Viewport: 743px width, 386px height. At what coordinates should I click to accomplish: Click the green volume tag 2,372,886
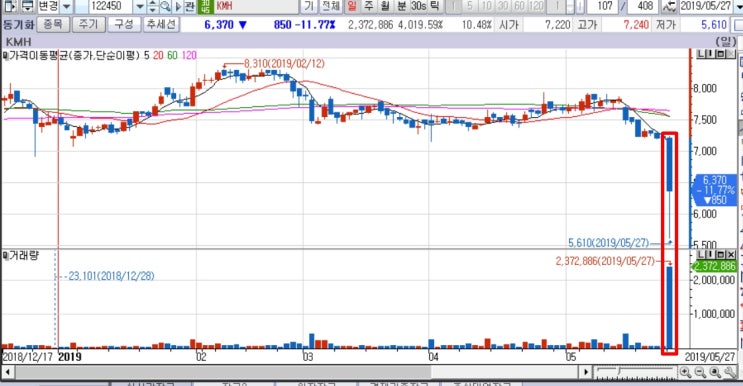pos(715,267)
